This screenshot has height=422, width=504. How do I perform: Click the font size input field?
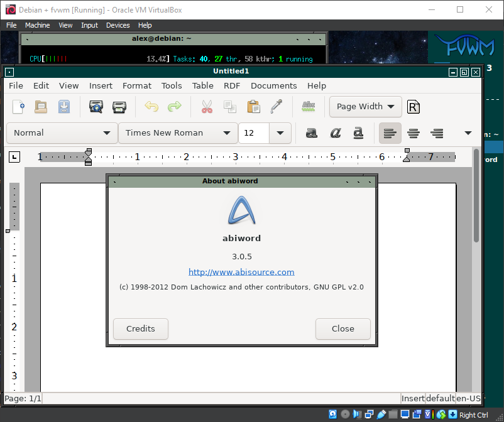[254, 133]
